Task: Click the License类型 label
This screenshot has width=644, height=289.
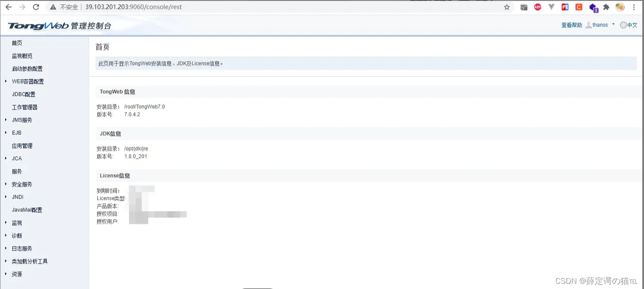Action: pos(111,198)
